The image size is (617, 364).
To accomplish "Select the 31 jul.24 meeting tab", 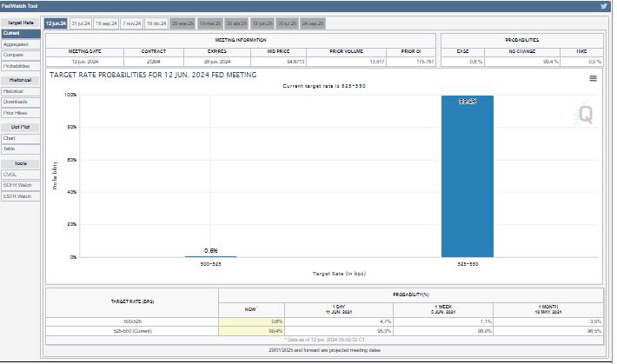I will coord(81,22).
